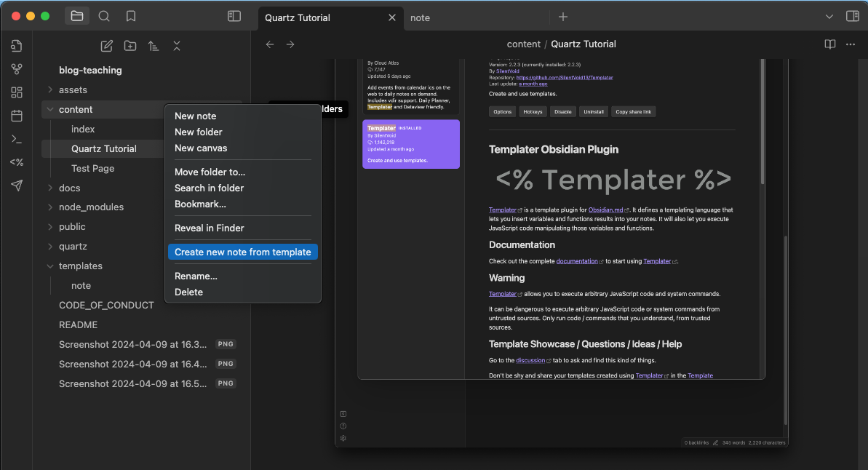Navigate back with the left arrow
The height and width of the screenshot is (470, 868).
point(270,44)
